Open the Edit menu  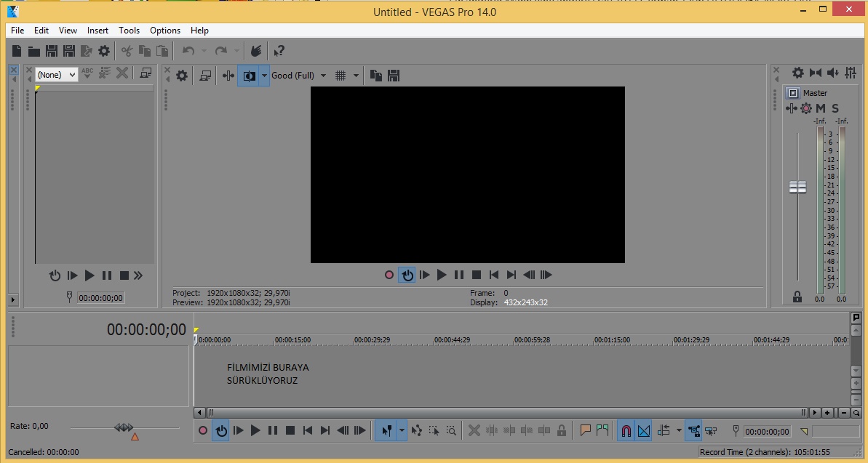(41, 31)
